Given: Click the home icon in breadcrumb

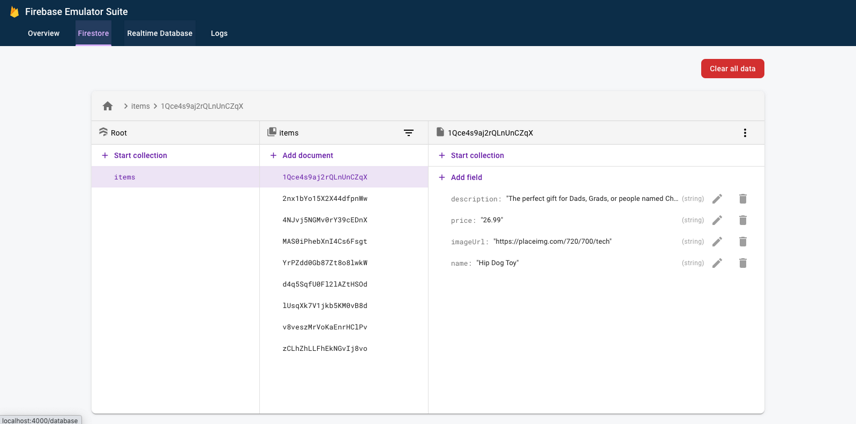Looking at the screenshot, I should pyautogui.click(x=108, y=106).
